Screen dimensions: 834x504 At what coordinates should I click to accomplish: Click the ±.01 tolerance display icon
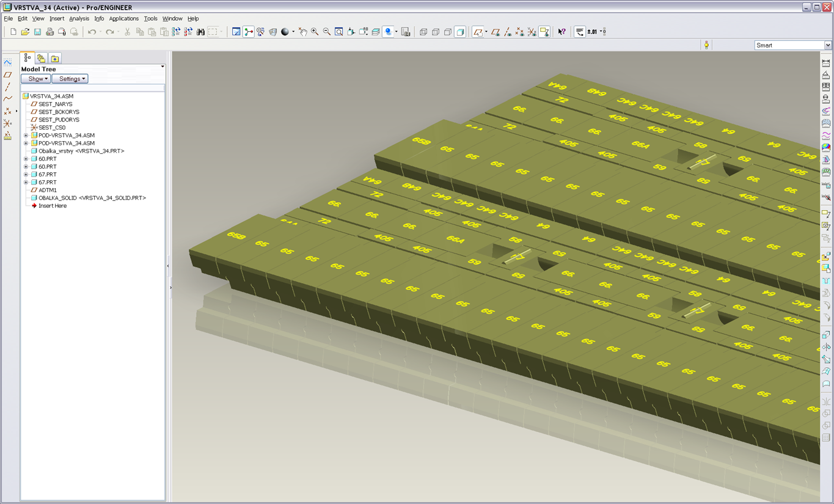[x=592, y=32]
